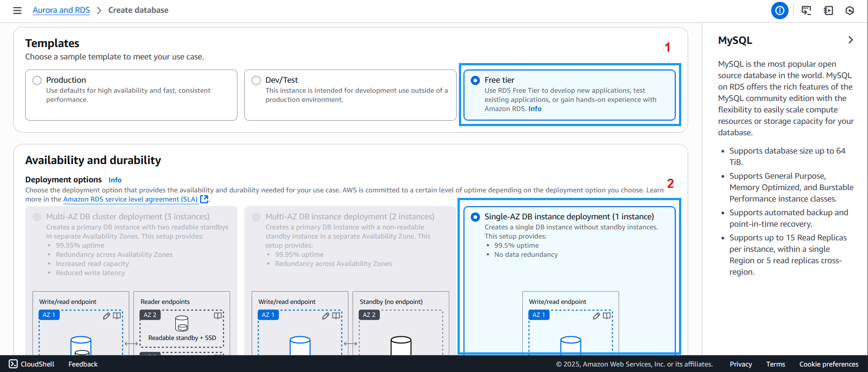The width and height of the screenshot is (868, 372).
Task: Open Info link beside Deployment options
Action: (115, 180)
